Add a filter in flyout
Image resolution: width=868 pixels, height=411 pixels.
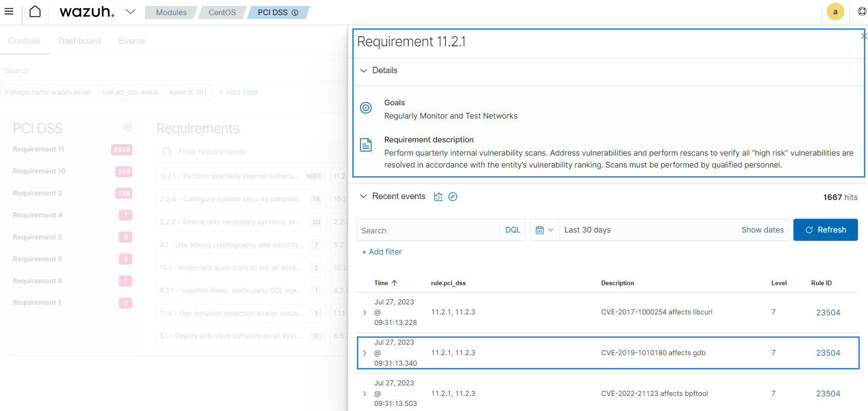point(382,252)
